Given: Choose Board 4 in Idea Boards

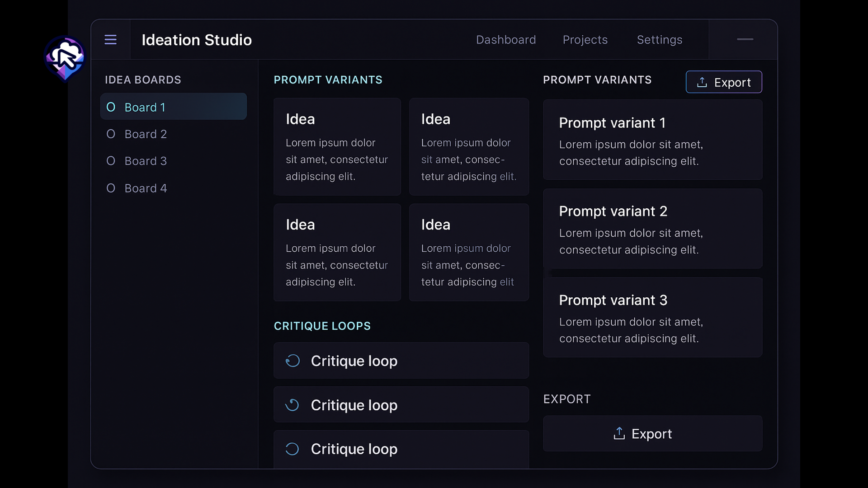Looking at the screenshot, I should pyautogui.click(x=146, y=188).
